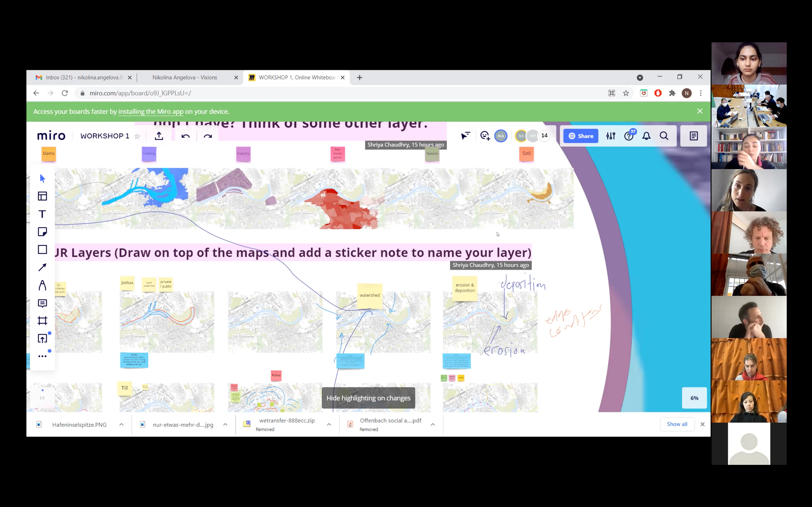812x507 pixels.
Task: Switch to Nikolina Angelova Visions tab
Action: pos(185,78)
